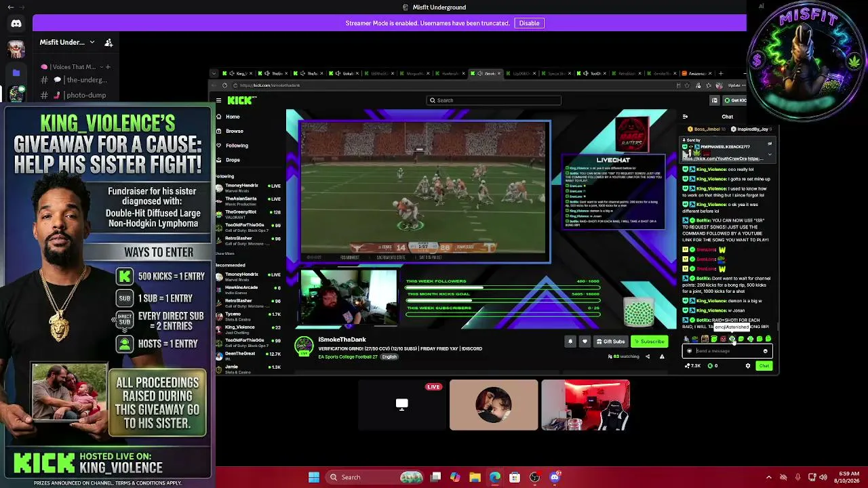Collapse the chat panel arrow icon
Image resolution: width=868 pixels, height=488 pixels.
pos(685,117)
